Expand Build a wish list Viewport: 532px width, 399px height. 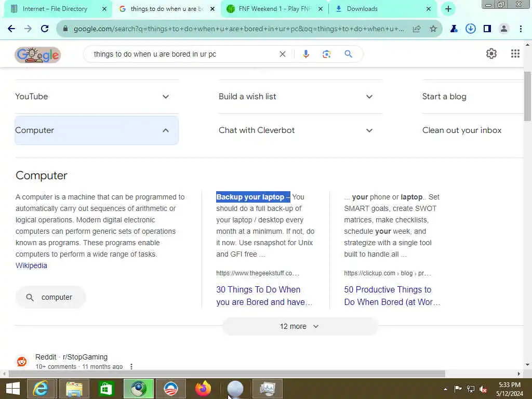point(300,97)
